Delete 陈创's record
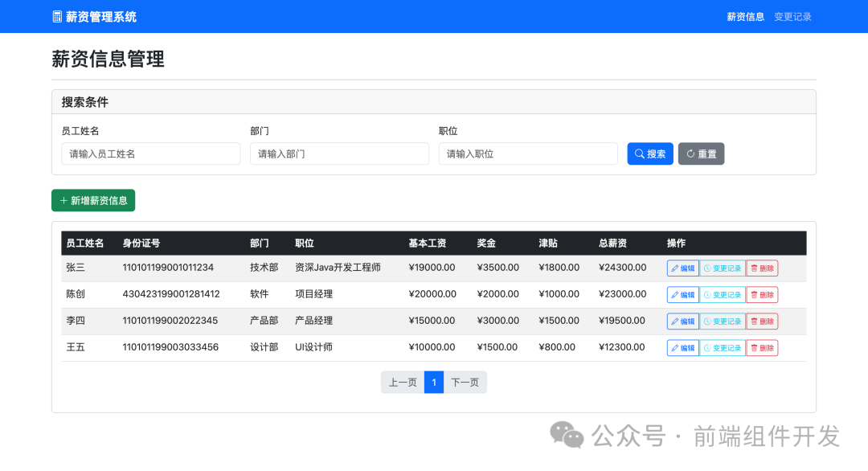868x471 pixels. [x=762, y=295]
